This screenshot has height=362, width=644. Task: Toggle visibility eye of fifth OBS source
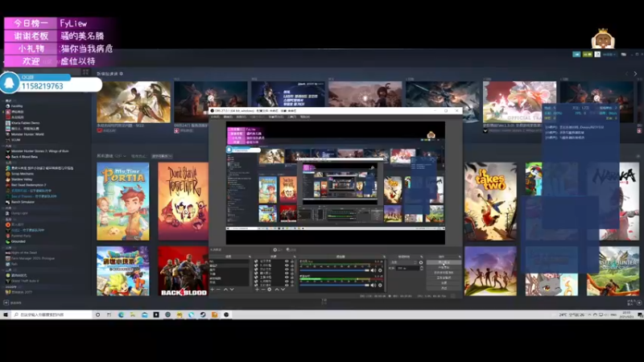pyautogui.click(x=287, y=277)
